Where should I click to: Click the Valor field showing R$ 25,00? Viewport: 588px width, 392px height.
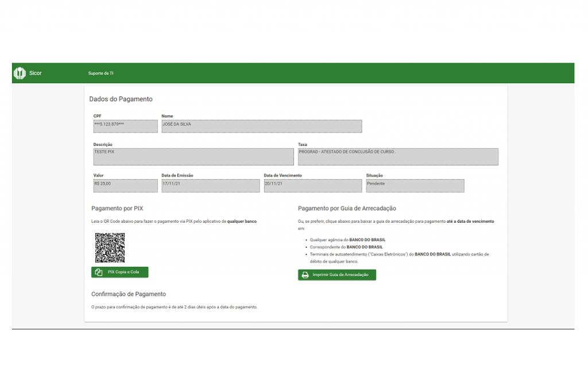pyautogui.click(x=125, y=185)
